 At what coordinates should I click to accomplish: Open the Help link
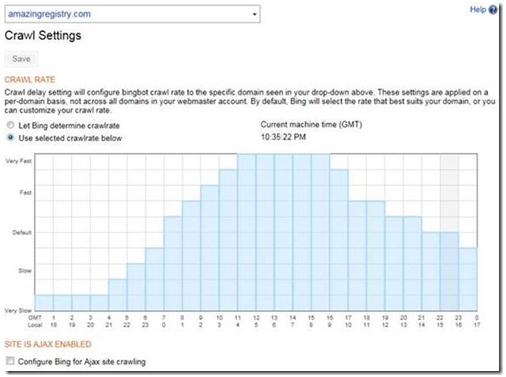478,9
